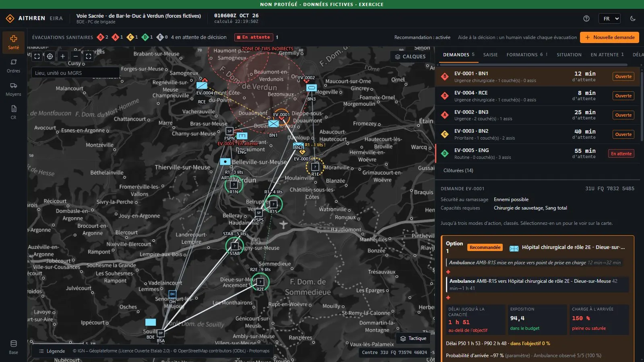Open the Tactique basemap selector

pos(413,339)
